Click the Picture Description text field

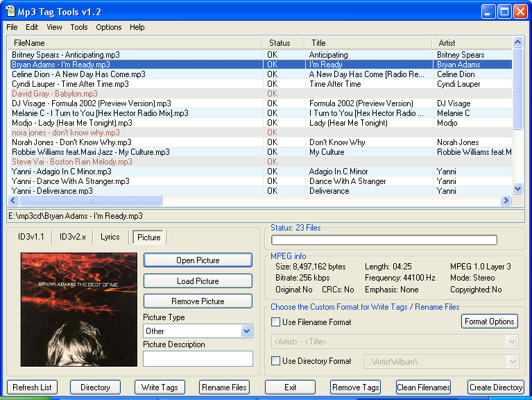[198, 358]
